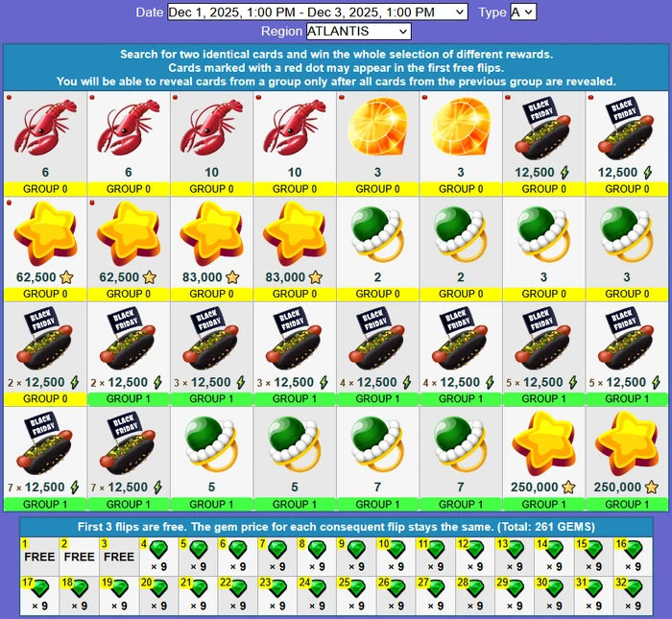Click the green gem for flip 31
Screen dimensions: 672x619
click(594, 588)
